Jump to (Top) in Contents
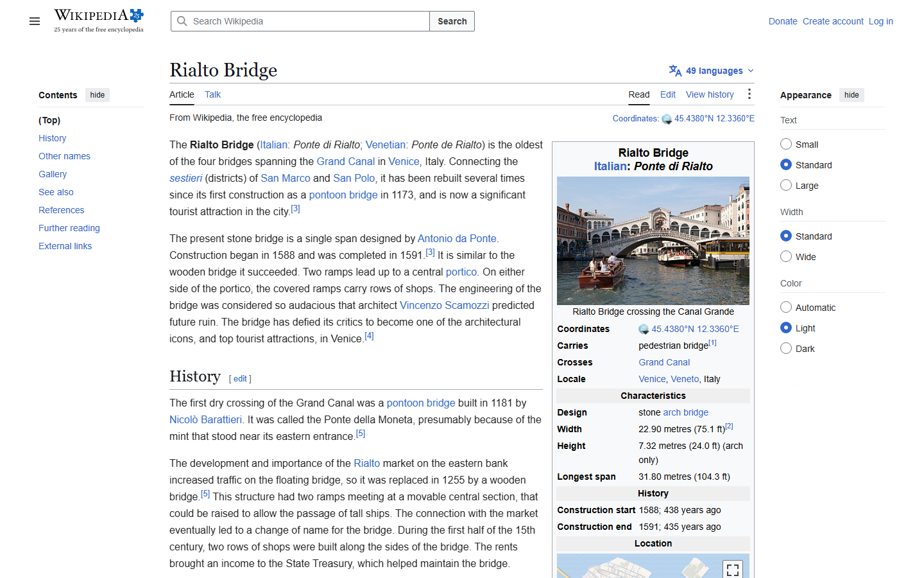The width and height of the screenshot is (924, 578). click(49, 120)
